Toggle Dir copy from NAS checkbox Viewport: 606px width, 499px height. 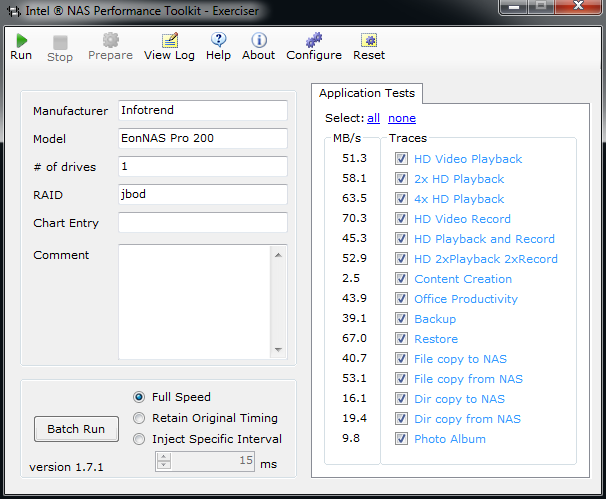coord(401,419)
